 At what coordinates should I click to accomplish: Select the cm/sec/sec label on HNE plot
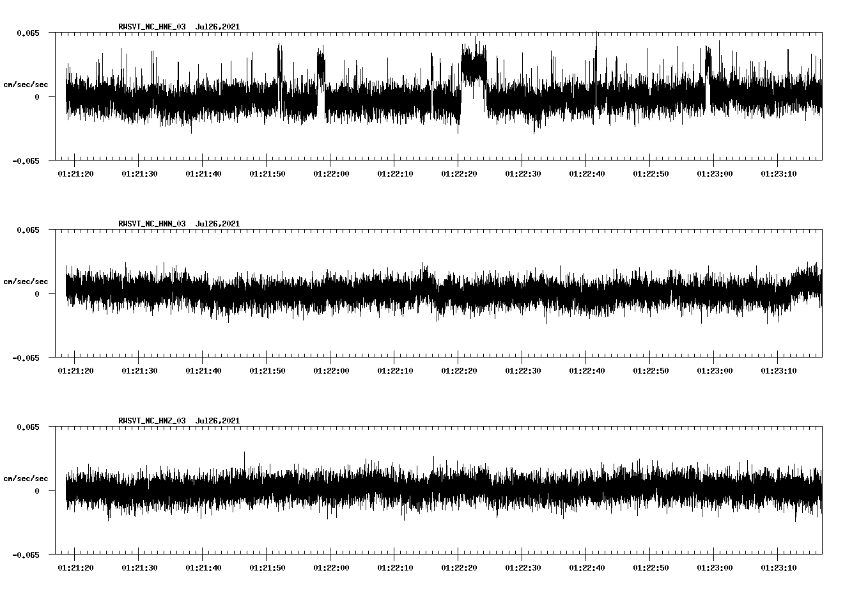point(26,84)
